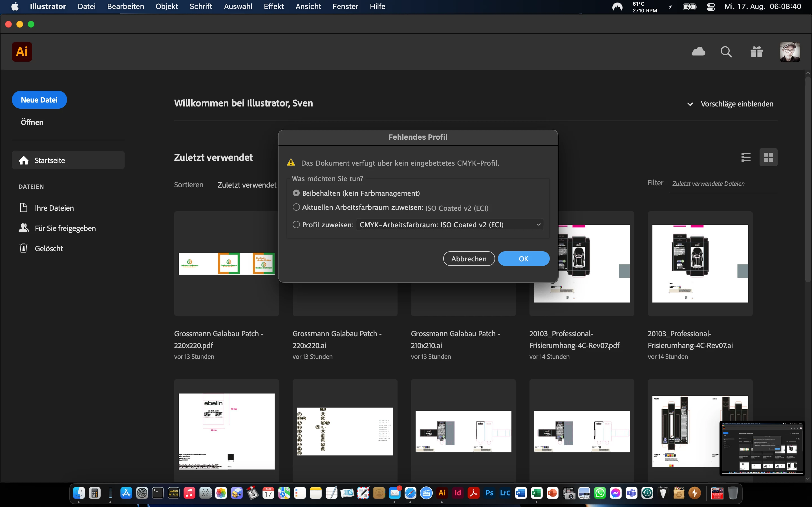Open the CMYK-Arbeitsfarbraum profile dropdown
The height and width of the screenshot is (507, 812).
(449, 225)
